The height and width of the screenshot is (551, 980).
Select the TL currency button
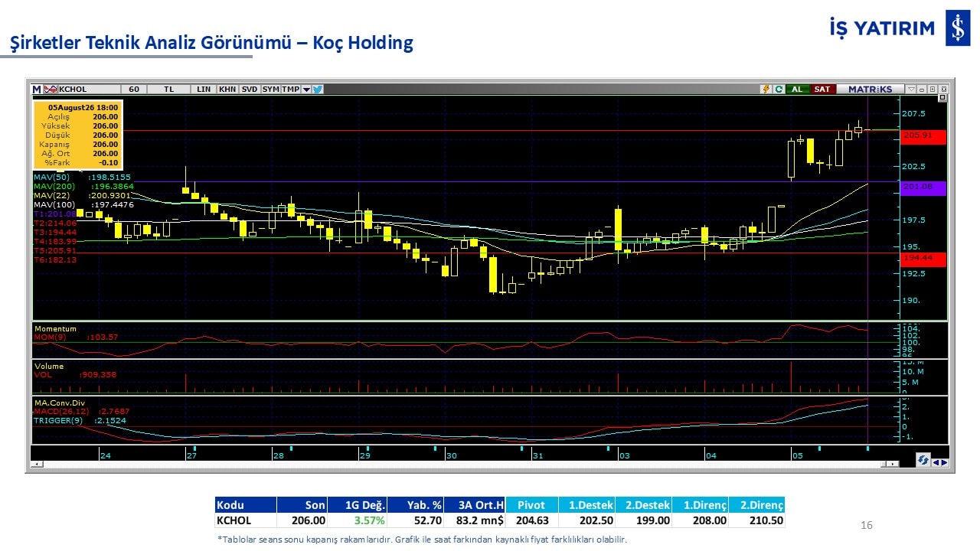pos(168,89)
